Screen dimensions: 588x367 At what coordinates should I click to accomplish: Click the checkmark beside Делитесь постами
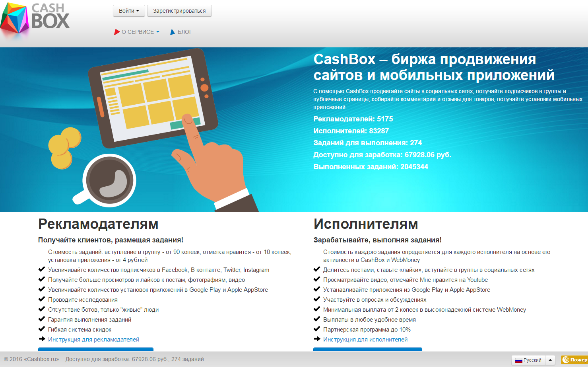(317, 269)
